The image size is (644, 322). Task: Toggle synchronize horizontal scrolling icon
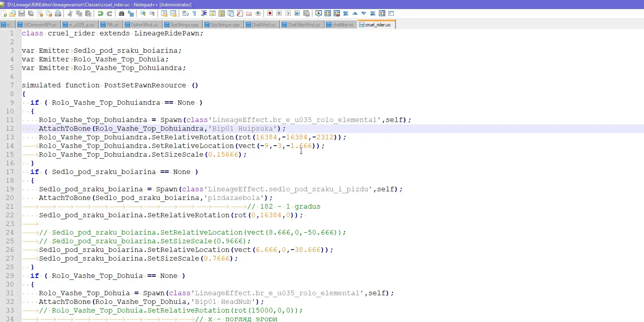coord(173,13)
